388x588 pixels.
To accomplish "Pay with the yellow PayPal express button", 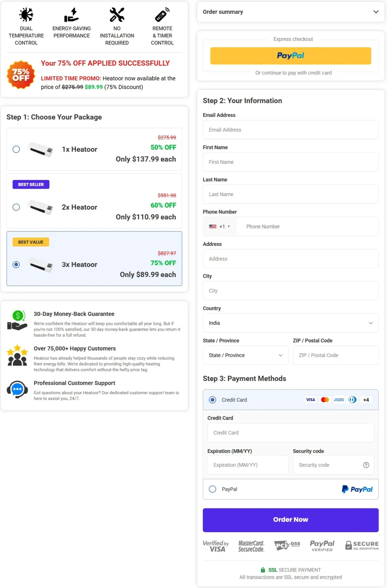I will click(291, 56).
